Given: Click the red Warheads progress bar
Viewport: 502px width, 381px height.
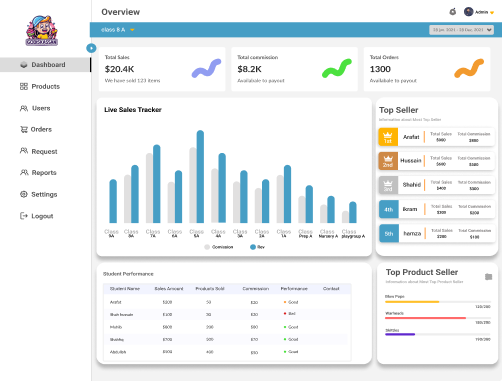Looking at the screenshot, I should pyautogui.click(x=438, y=318).
